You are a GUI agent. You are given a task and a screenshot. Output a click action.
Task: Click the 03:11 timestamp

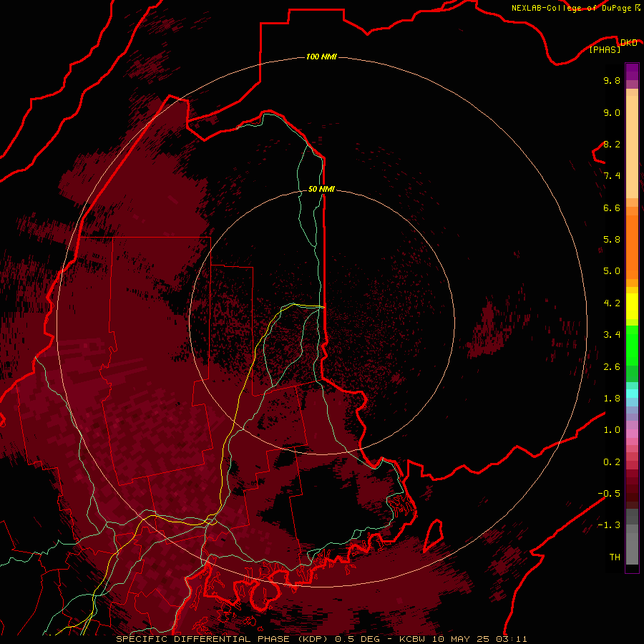click(512, 639)
